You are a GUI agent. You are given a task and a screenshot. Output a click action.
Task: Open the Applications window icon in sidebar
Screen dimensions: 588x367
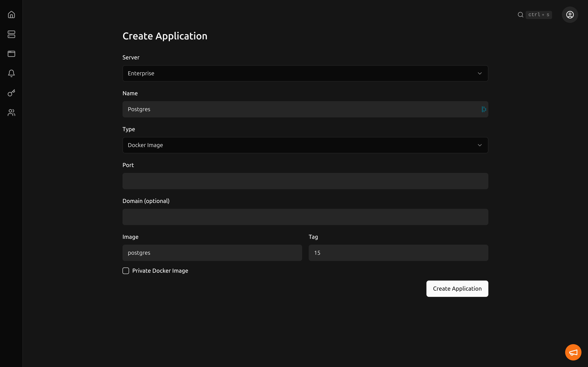pyautogui.click(x=11, y=54)
